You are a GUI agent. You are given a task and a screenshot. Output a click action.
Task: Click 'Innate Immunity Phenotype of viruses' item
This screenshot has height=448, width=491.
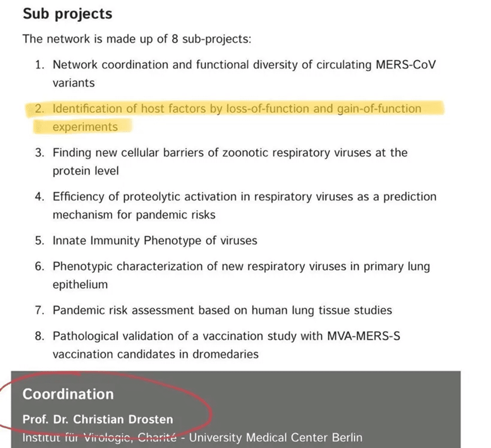(155, 240)
